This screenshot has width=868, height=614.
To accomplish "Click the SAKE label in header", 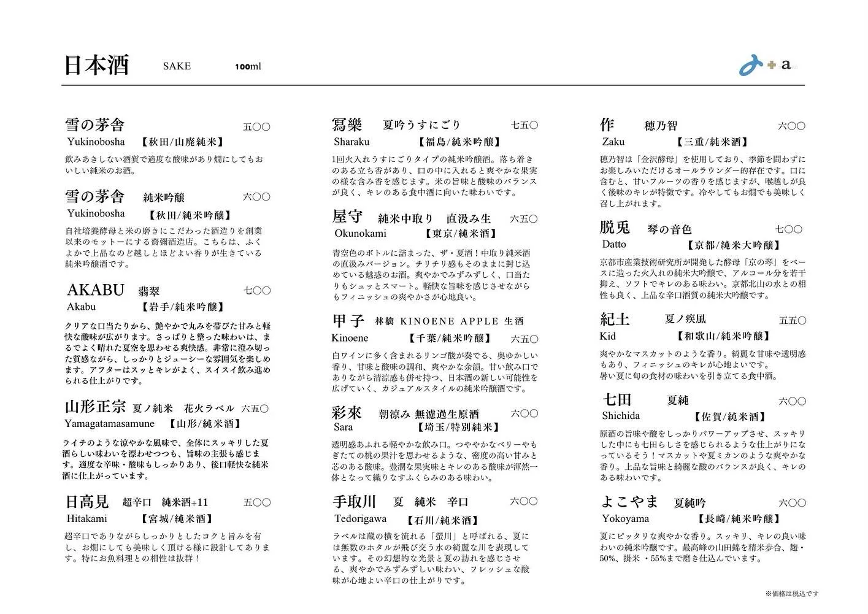I will tap(176, 66).
